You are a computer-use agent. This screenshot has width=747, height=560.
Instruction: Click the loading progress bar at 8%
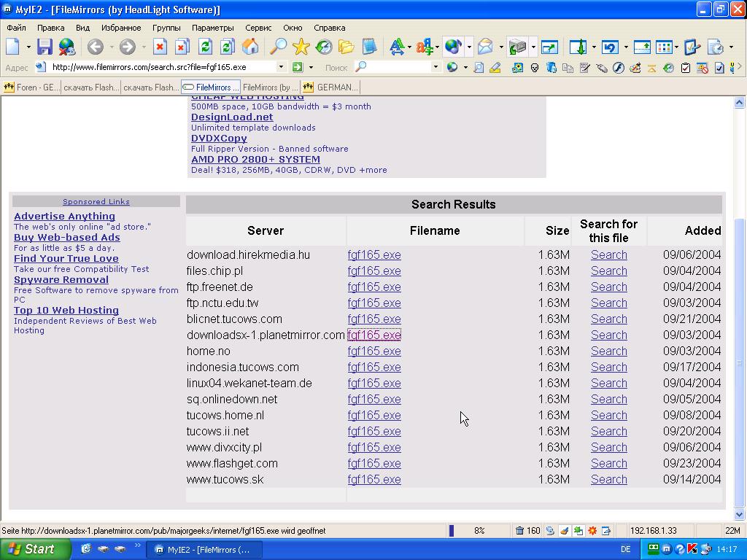point(479,531)
